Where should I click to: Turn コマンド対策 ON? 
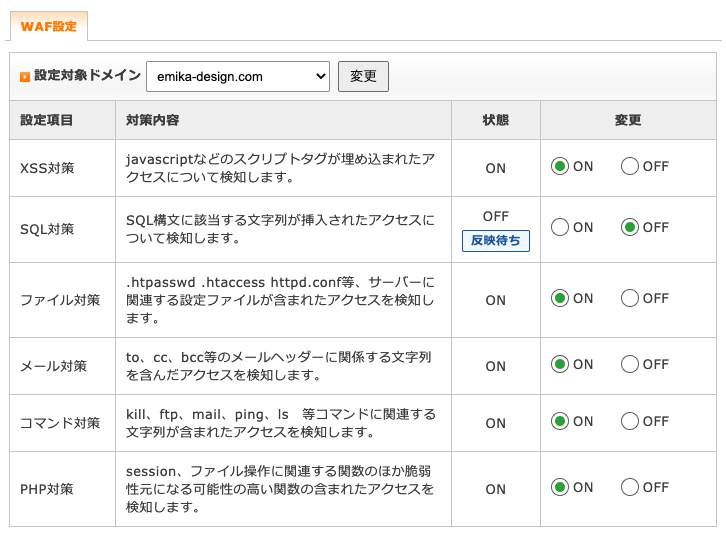(560, 421)
